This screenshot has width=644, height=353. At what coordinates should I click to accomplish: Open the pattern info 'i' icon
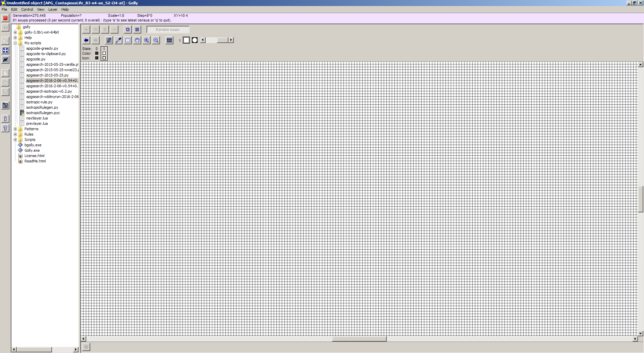(5, 119)
